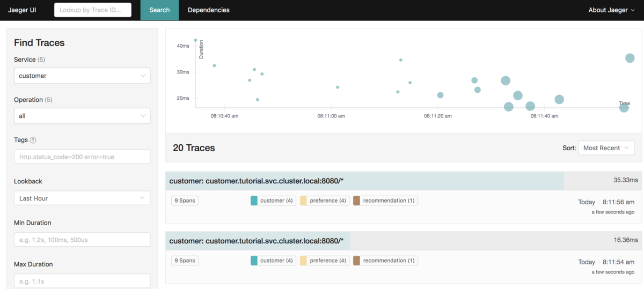This screenshot has height=289, width=644.
Task: Go to the Dependencies tab
Action: point(209,10)
